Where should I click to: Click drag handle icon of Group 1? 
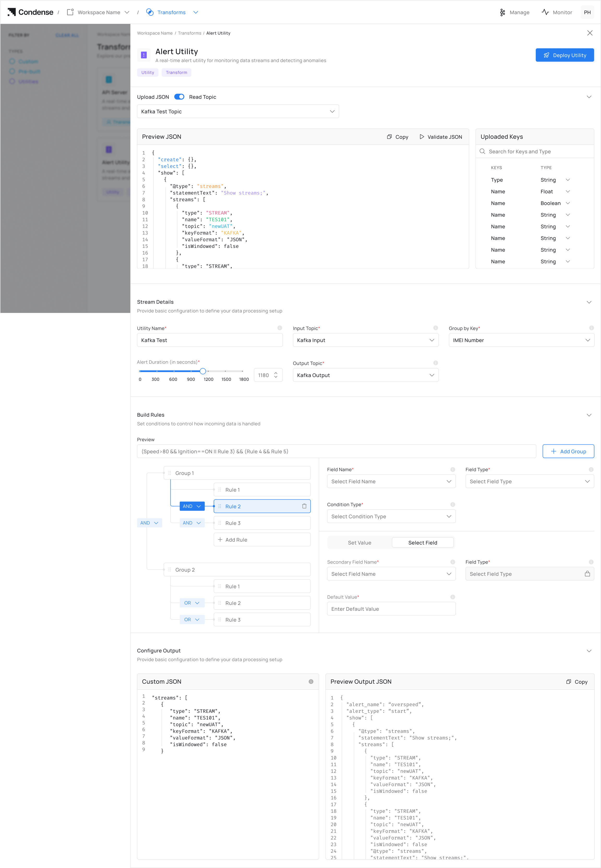(x=170, y=473)
